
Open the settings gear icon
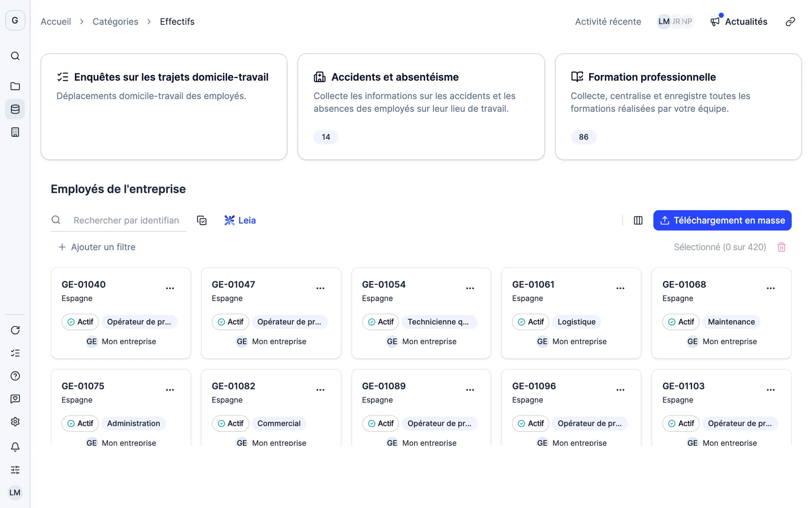pyautogui.click(x=15, y=422)
